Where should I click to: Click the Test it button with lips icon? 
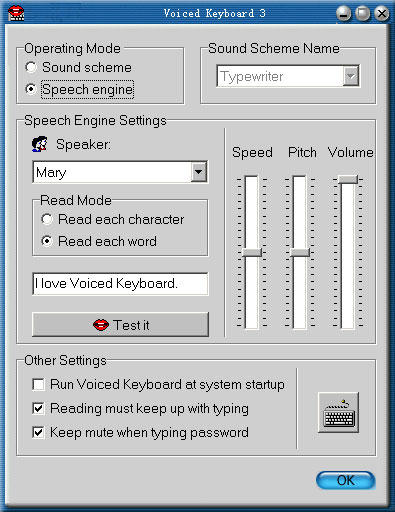click(x=120, y=325)
